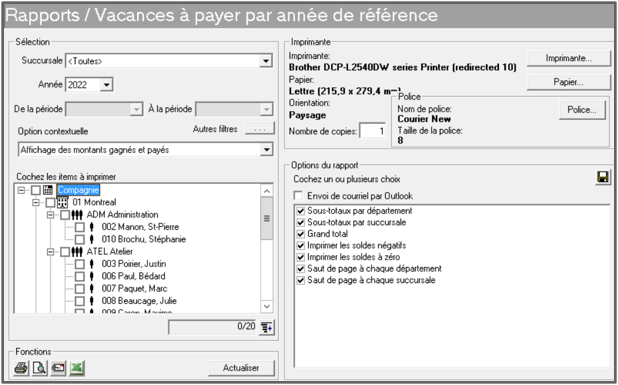Image resolution: width=618 pixels, height=385 pixels.
Task: Select 008 Beaucage, Julie in the tree
Action: pos(139,301)
